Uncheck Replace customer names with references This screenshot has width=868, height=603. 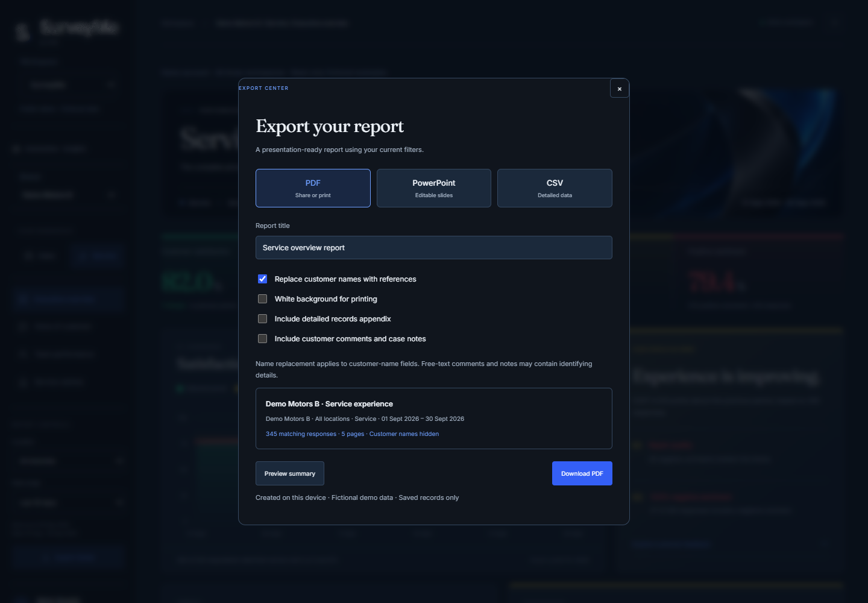(263, 279)
